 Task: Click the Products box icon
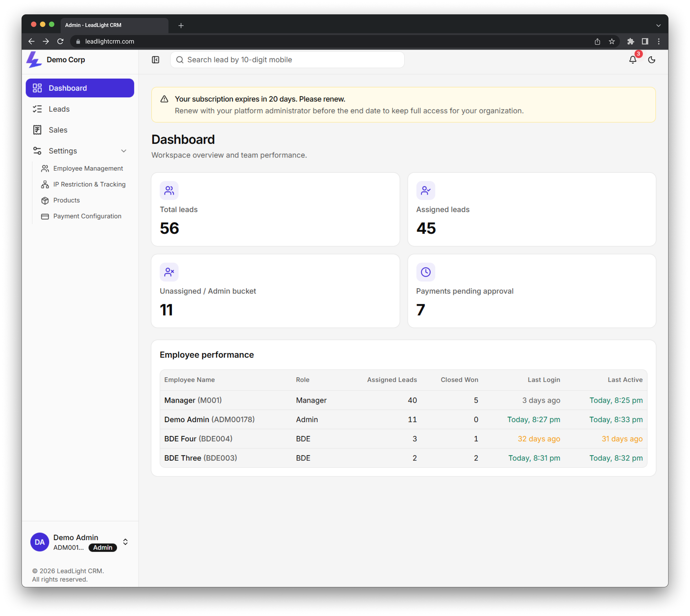pos(45,201)
